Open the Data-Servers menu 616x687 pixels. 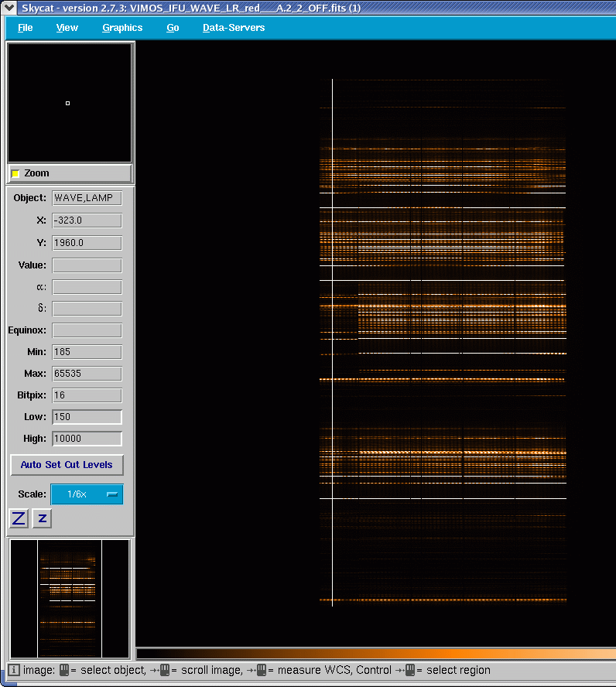[234, 28]
